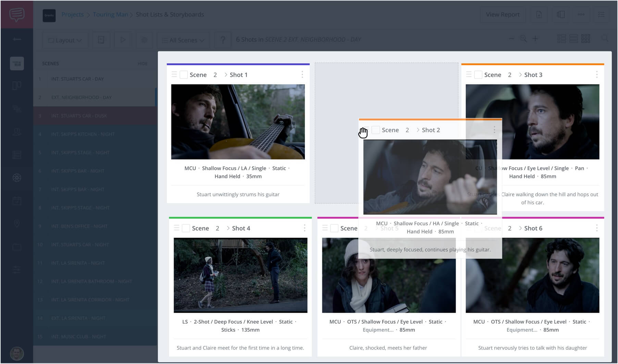Switch to rows view layout icon
This screenshot has width=618, height=364.
[574, 39]
